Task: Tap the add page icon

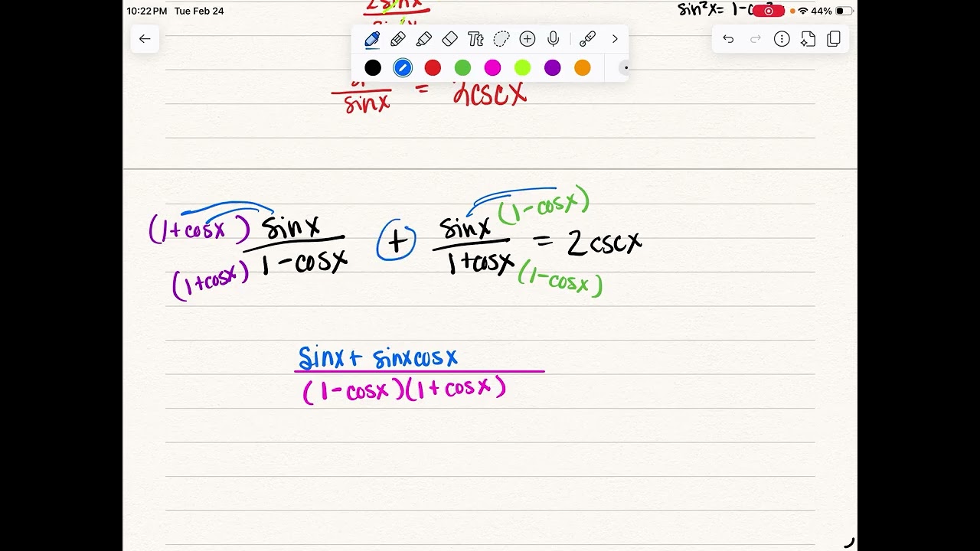Action: point(808,39)
